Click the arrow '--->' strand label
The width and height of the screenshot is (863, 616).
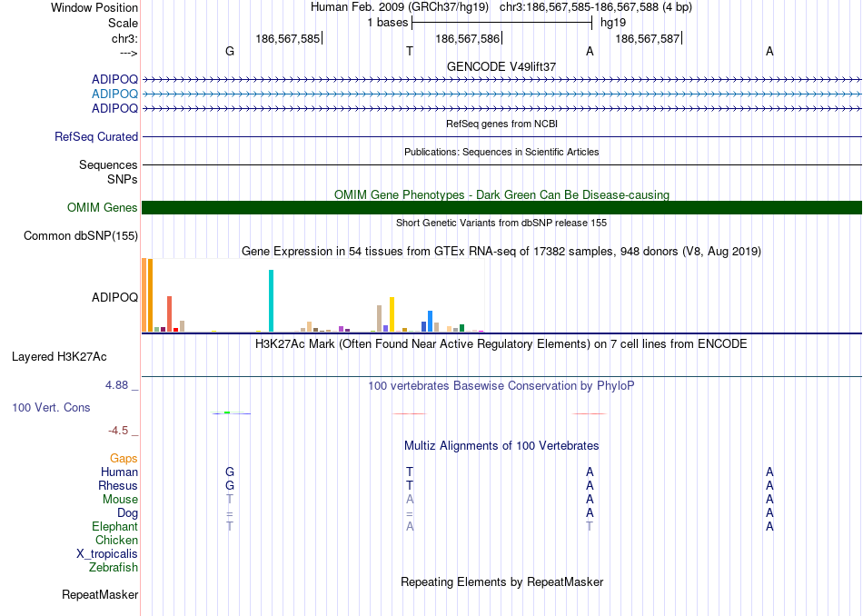tap(128, 53)
